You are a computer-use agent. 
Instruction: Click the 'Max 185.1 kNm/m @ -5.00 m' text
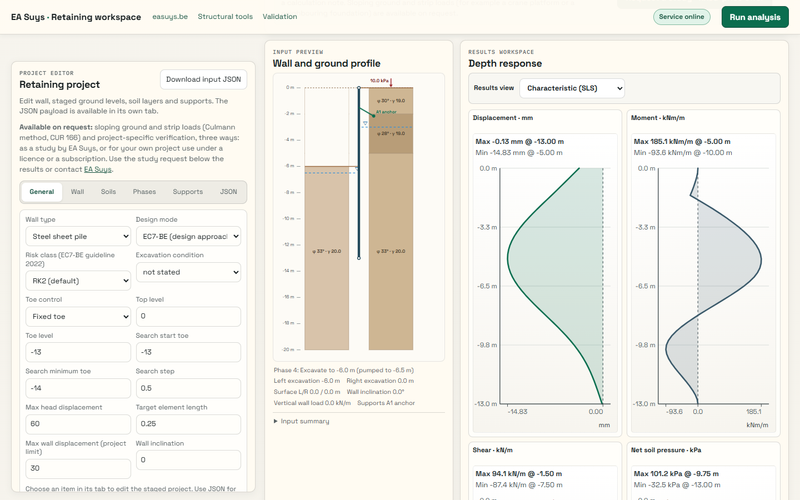pyautogui.click(x=682, y=142)
